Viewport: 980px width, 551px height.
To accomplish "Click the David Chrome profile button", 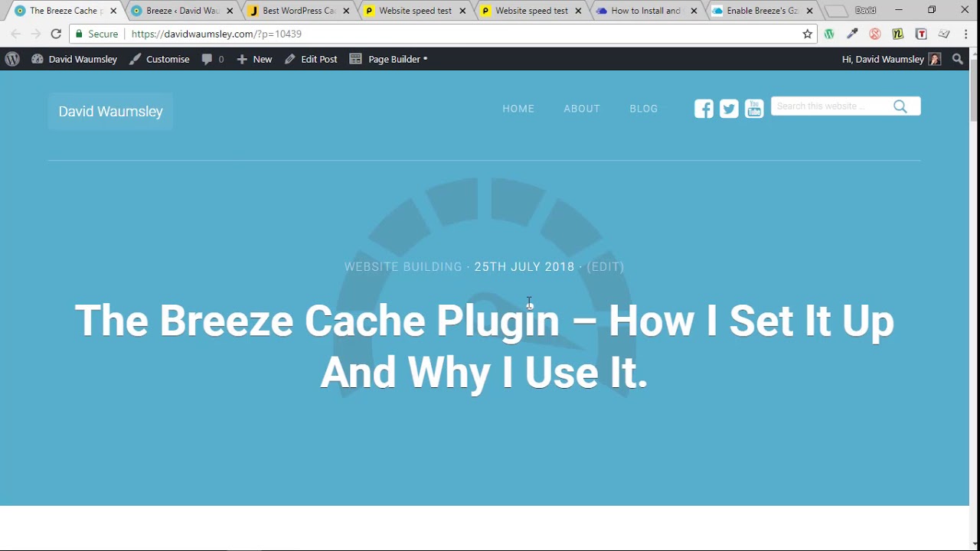I will click(865, 10).
